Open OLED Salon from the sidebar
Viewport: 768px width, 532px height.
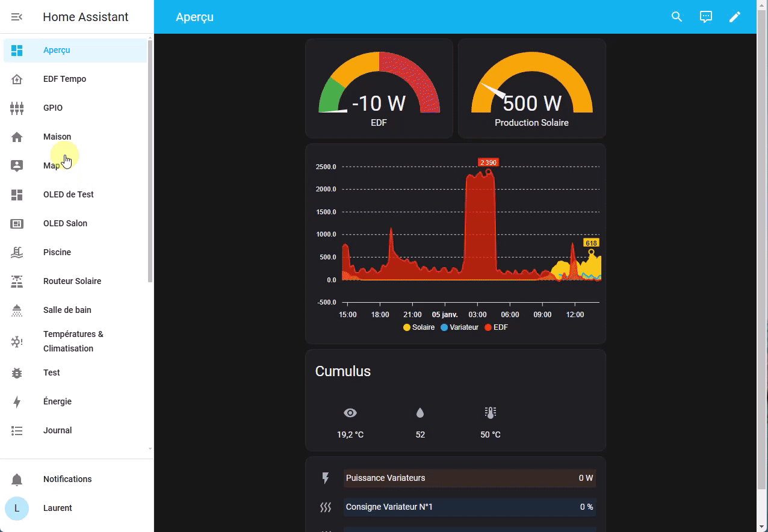[x=75, y=224]
